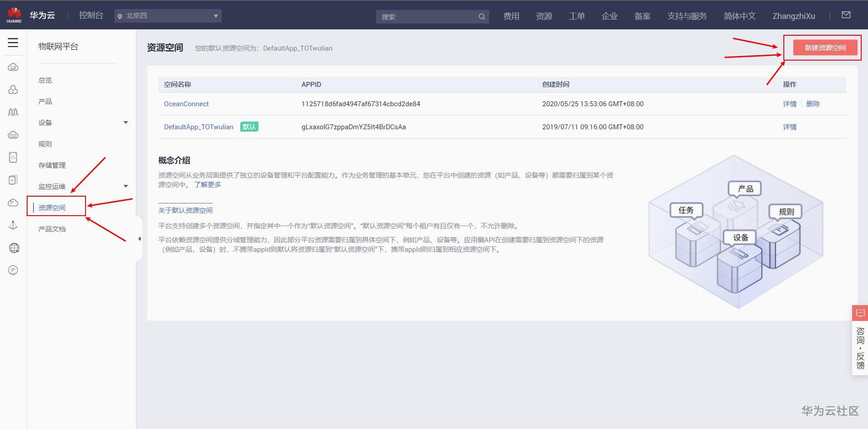
Task: Click the APPID gLxaxolG7zppaDmYZ5It4BrDCsAa
Action: [x=353, y=127]
